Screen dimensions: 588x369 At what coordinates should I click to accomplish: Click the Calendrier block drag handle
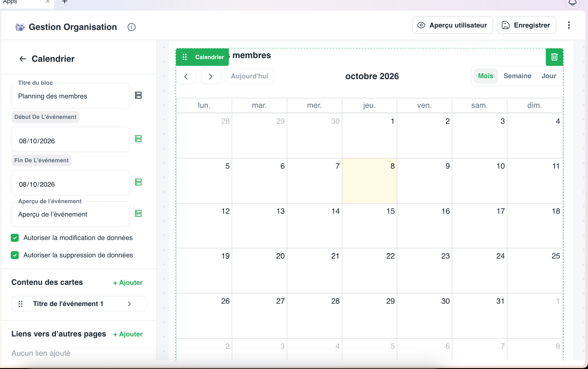point(185,57)
